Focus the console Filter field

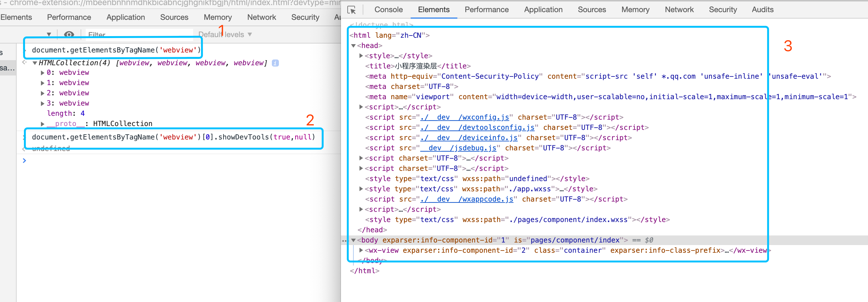[x=139, y=34]
